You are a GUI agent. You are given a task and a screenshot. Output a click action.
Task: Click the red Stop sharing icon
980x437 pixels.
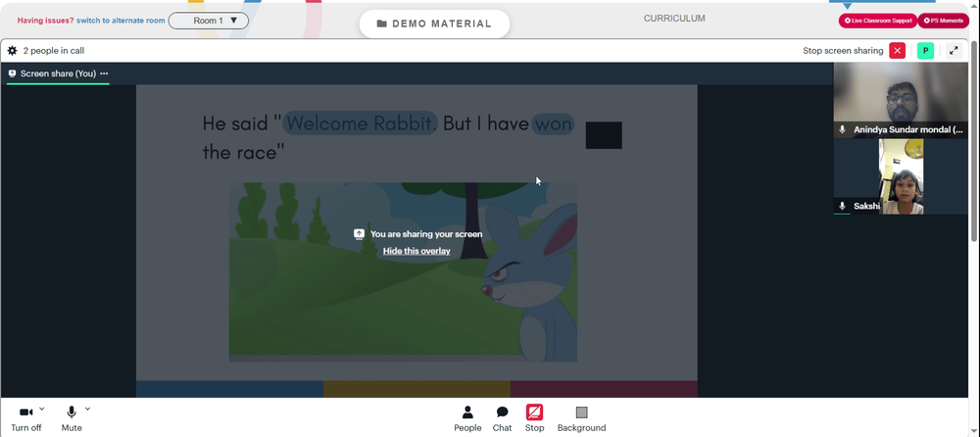pos(534,412)
